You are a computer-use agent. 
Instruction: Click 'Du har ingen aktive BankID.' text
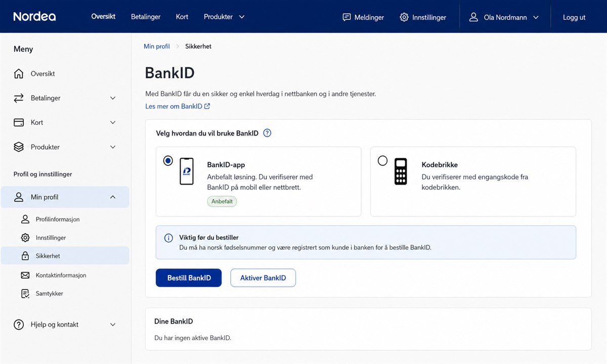click(193, 338)
